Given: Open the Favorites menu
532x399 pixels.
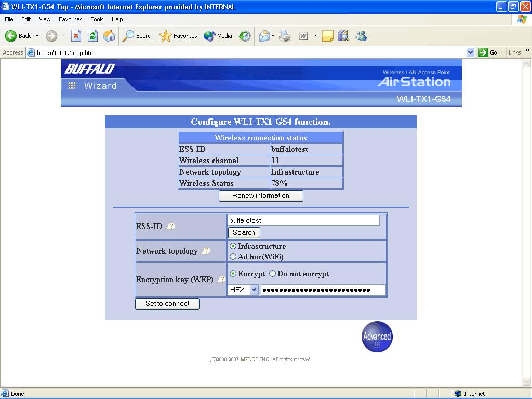Looking at the screenshot, I should 70,19.
